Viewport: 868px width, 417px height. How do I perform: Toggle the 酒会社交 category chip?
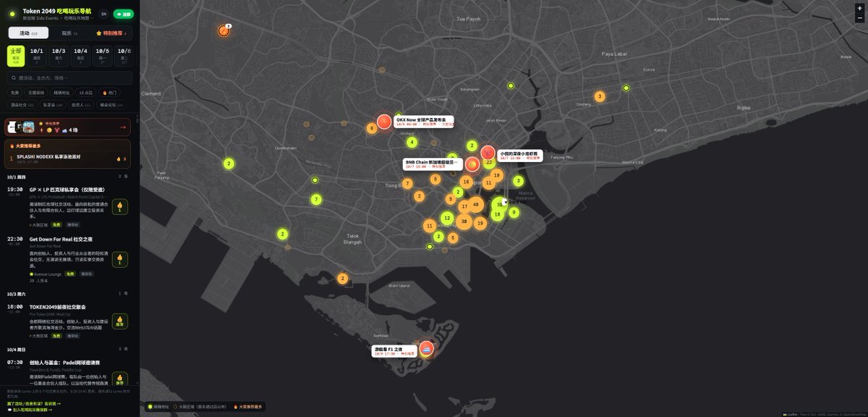coord(22,105)
